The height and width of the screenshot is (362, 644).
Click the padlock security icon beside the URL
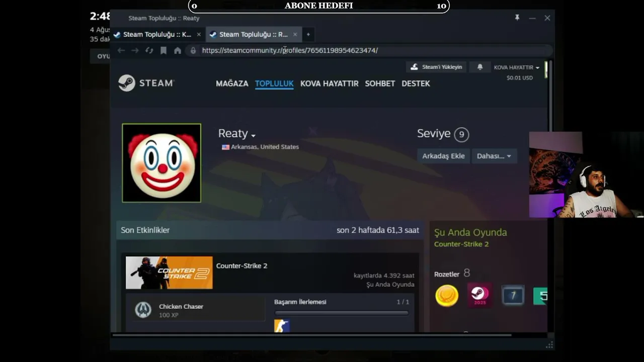click(x=193, y=50)
